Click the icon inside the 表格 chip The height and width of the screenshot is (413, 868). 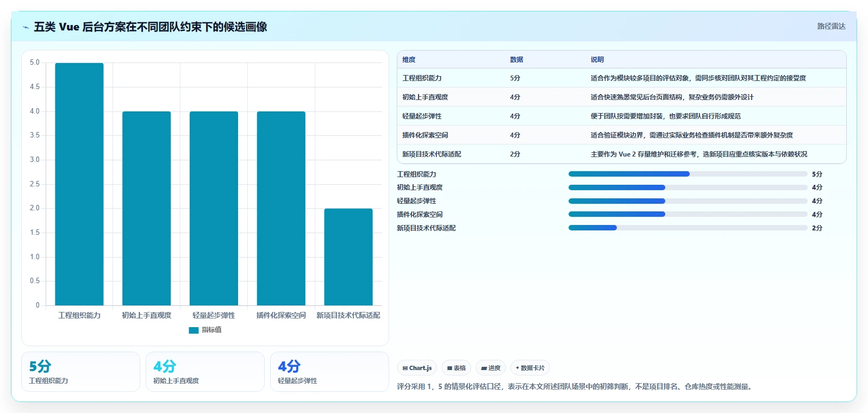coord(449,368)
